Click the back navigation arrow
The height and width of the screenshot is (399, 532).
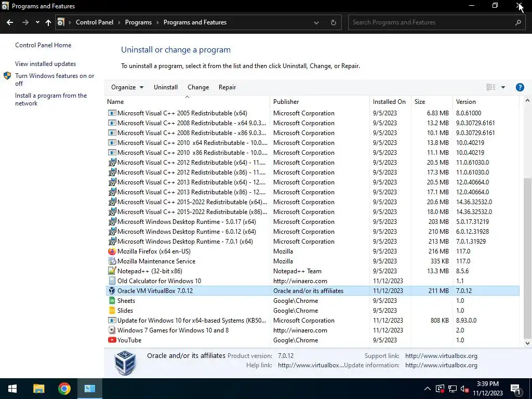click(10, 22)
